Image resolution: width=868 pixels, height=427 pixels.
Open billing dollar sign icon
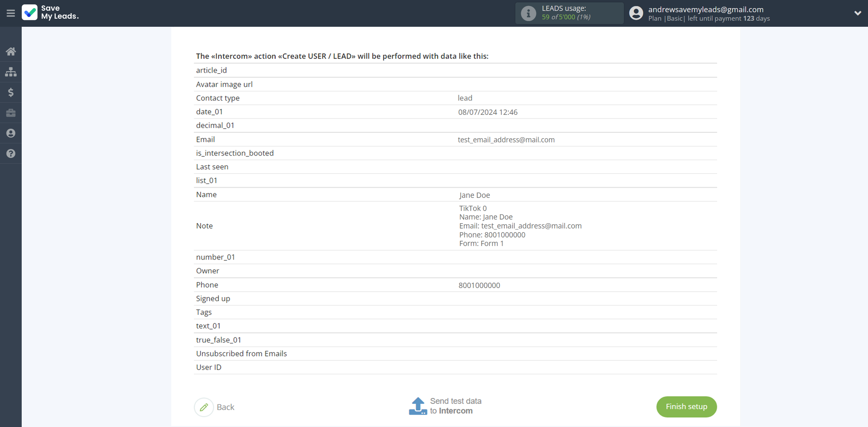pyautogui.click(x=11, y=92)
